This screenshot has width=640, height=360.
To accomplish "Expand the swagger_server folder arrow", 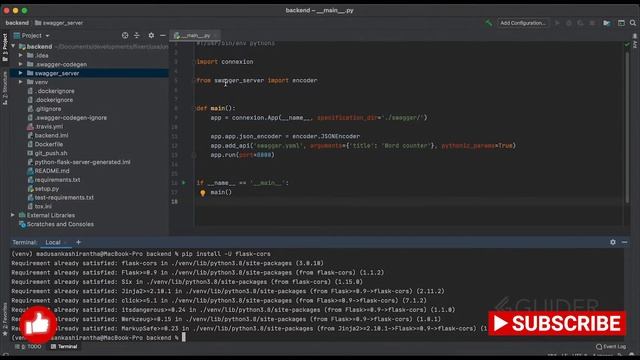I will (x=20, y=73).
